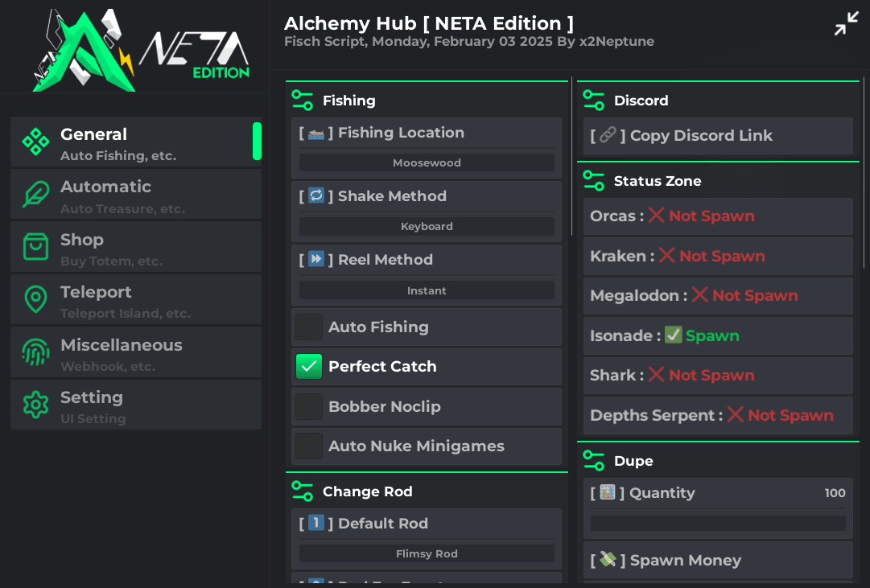The image size is (870, 588).
Task: Toggle the Bobber Noclip checkbox
Action: [309, 406]
